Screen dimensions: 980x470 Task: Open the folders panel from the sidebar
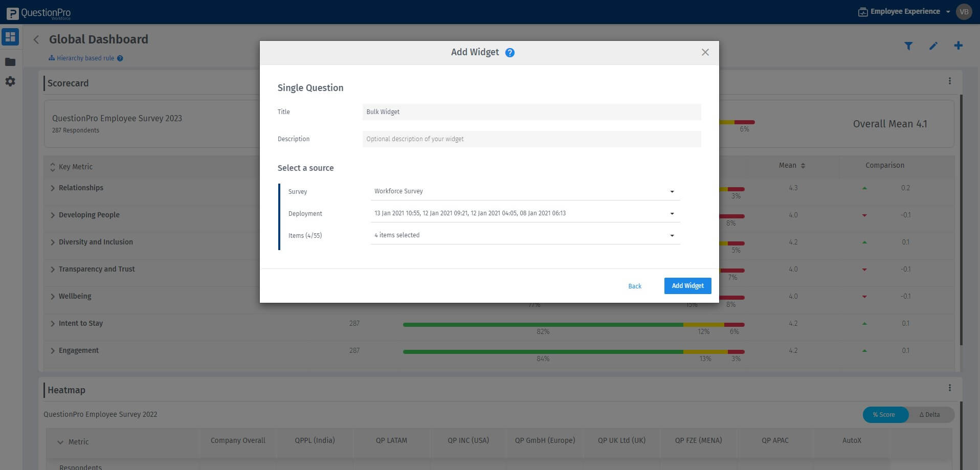(10, 61)
